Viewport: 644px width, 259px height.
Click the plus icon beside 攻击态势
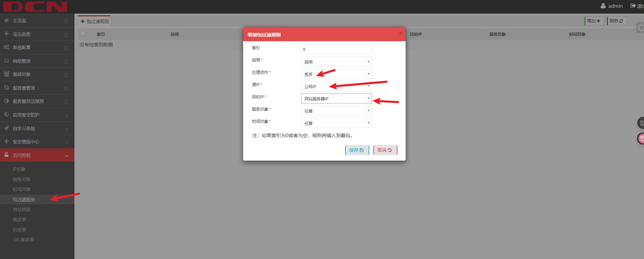[x=6, y=34]
